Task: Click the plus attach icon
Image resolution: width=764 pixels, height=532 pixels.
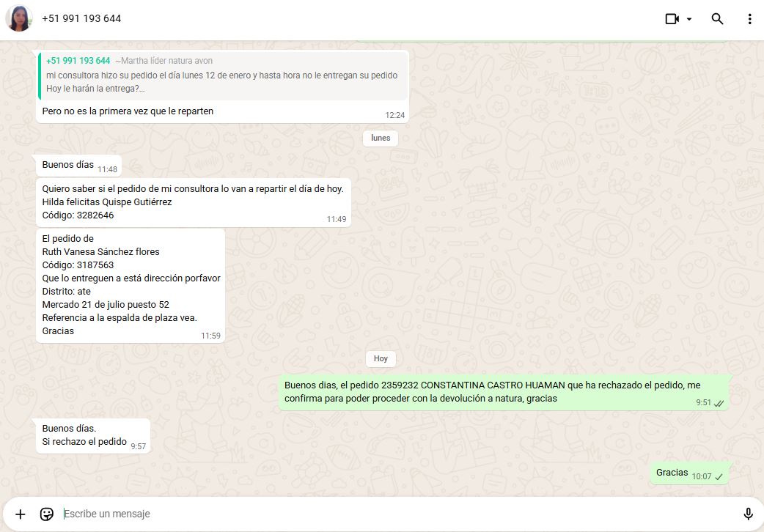Action: pos(21,514)
